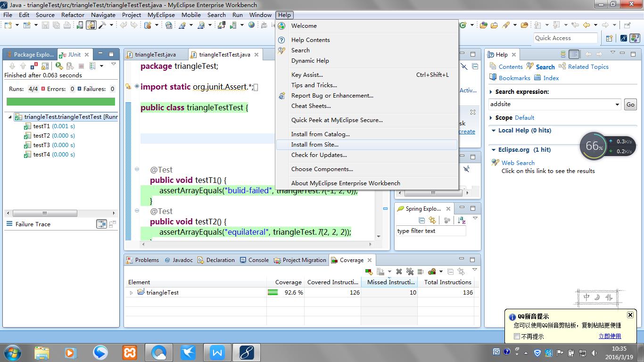Toggle Show Result Descriptions in Help view
The height and width of the screenshot is (362, 644).
point(574,54)
